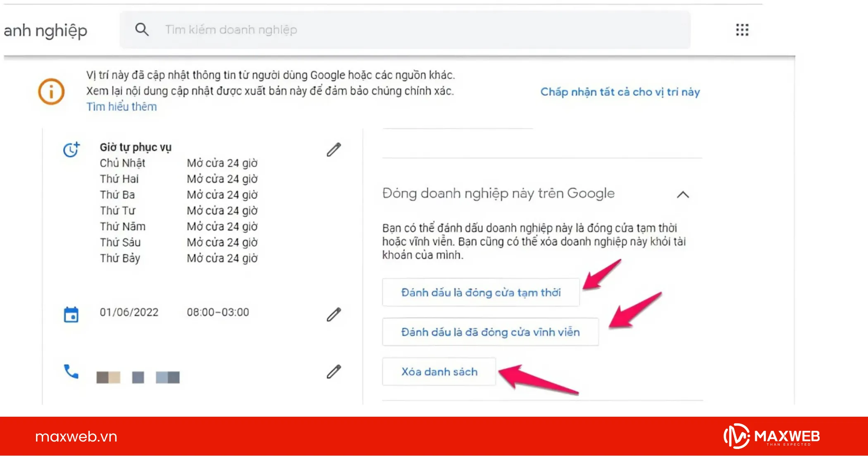Click 'Đánh dấu là đã đóng cửa vĩnh viễn'
Viewport: 868px width, 456px height.
[x=490, y=332]
